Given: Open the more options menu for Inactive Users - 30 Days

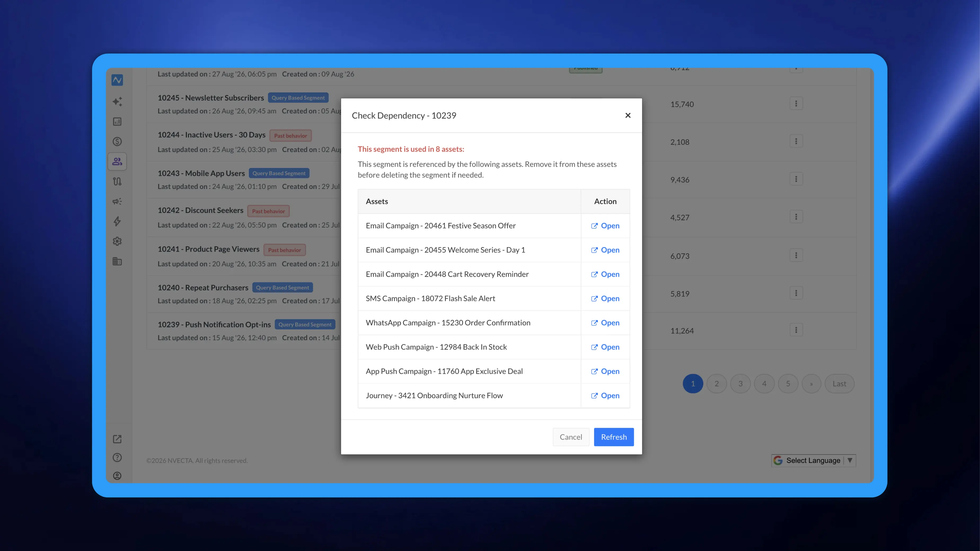Looking at the screenshot, I should click(x=796, y=141).
